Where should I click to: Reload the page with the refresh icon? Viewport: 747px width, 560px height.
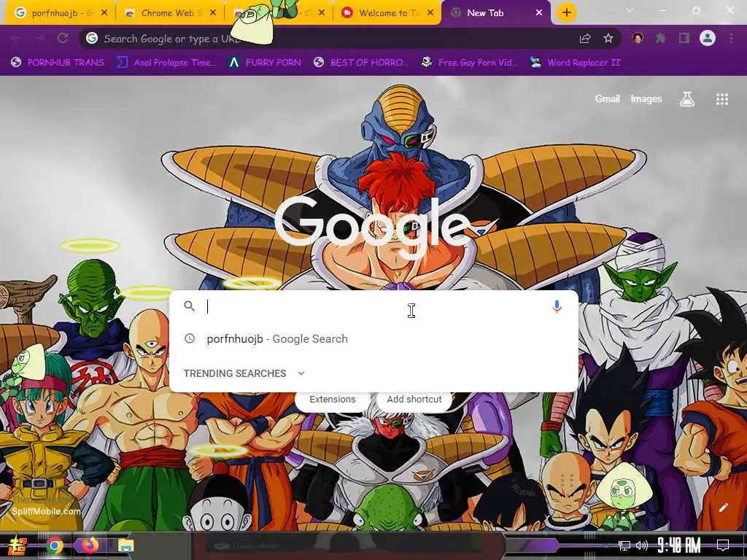click(x=63, y=38)
